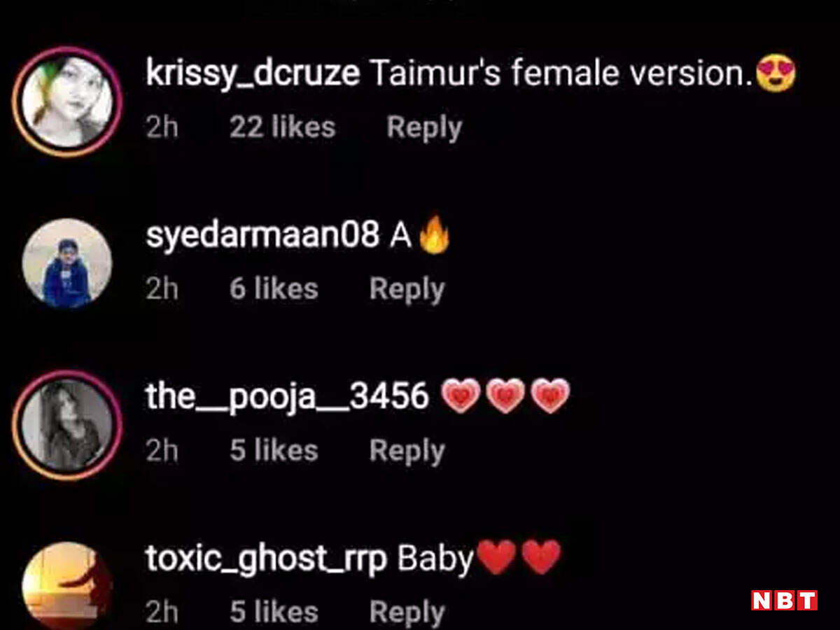View the 6 likes on syedarmaan08's comment
The image size is (840, 630).
(x=274, y=289)
